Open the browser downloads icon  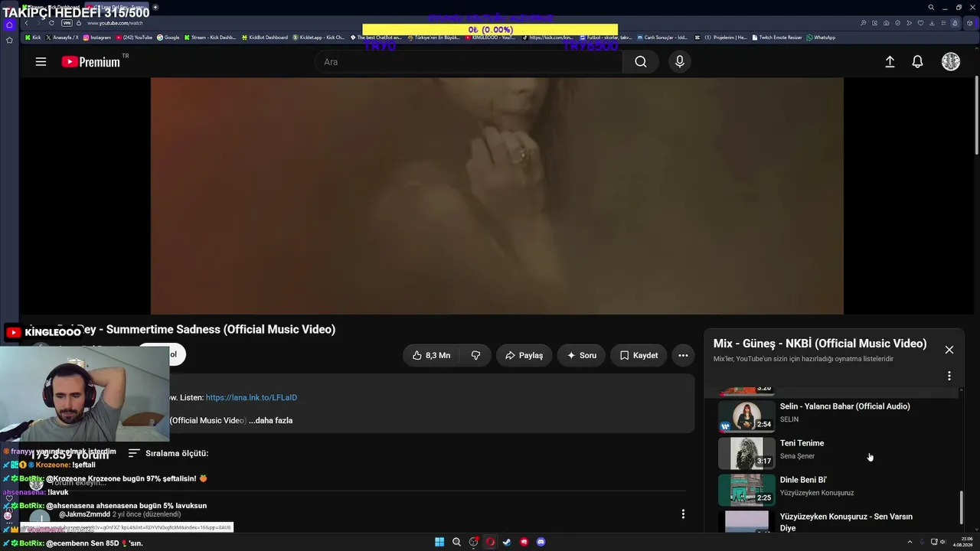click(x=932, y=23)
